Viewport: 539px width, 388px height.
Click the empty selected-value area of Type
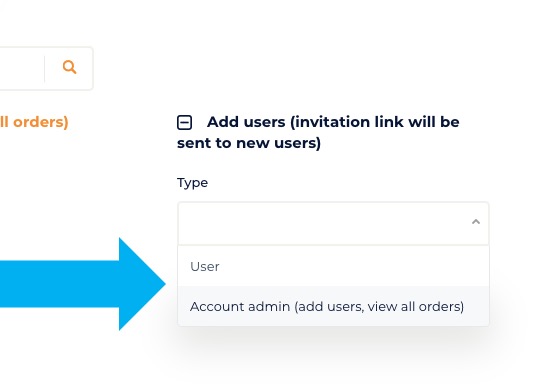(x=323, y=223)
